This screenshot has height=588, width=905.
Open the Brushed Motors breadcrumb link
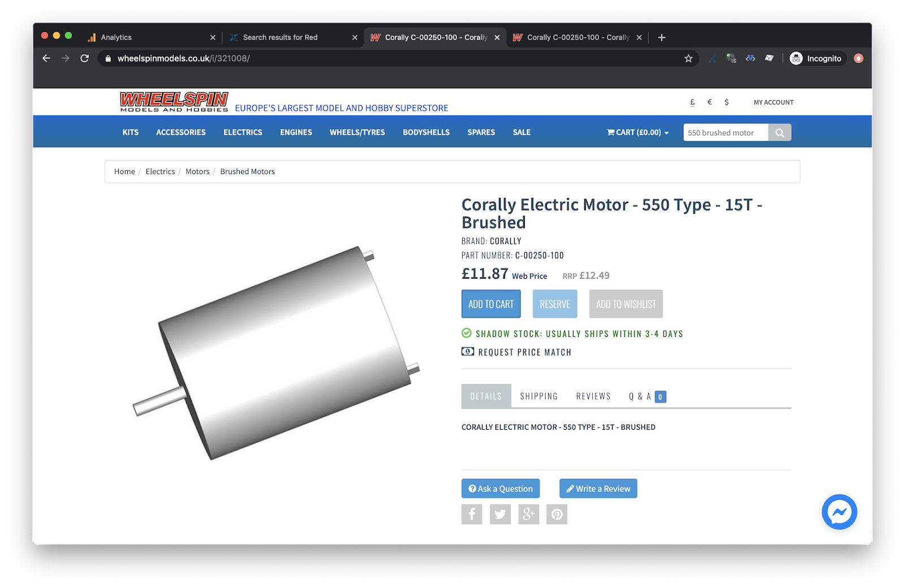coord(247,171)
